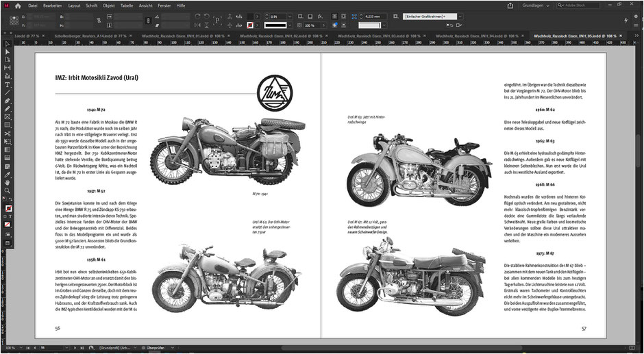The width and height of the screenshot is (644, 354).
Task: Select the reference point locator grid
Action: tap(14, 21)
